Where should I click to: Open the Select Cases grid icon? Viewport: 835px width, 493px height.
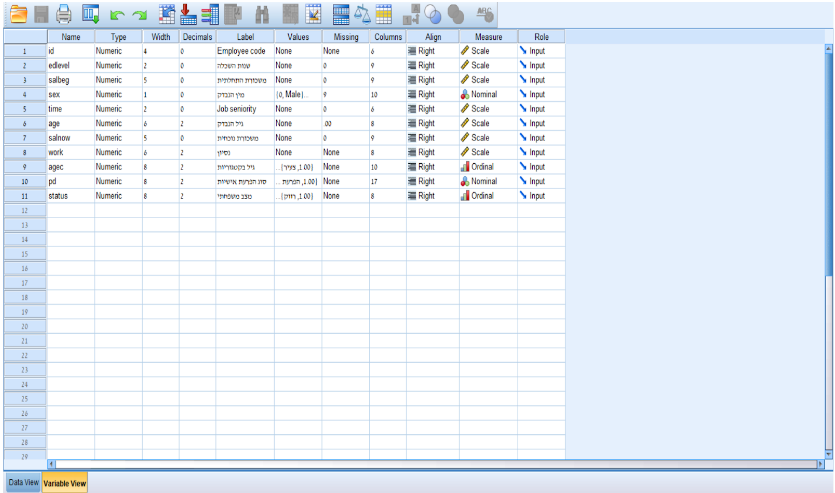click(x=383, y=14)
